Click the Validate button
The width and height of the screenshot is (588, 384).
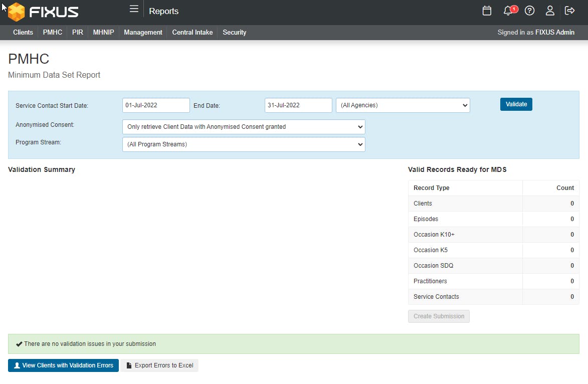coord(516,104)
